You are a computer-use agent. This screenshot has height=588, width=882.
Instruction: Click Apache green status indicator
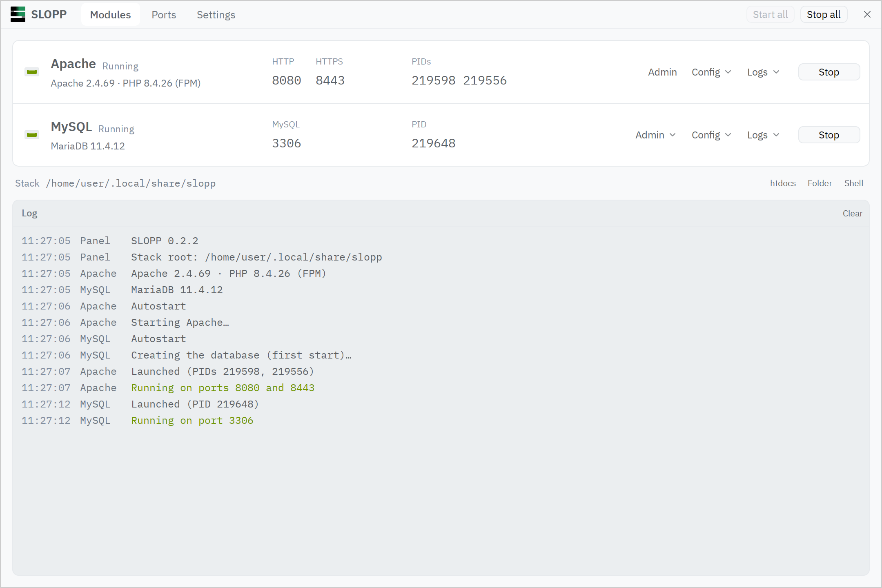pyautogui.click(x=32, y=72)
